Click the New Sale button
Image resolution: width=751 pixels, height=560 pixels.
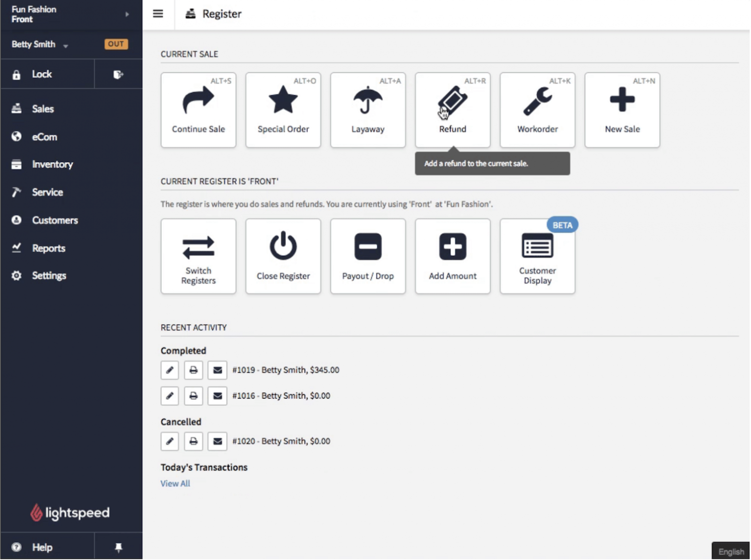click(x=622, y=110)
